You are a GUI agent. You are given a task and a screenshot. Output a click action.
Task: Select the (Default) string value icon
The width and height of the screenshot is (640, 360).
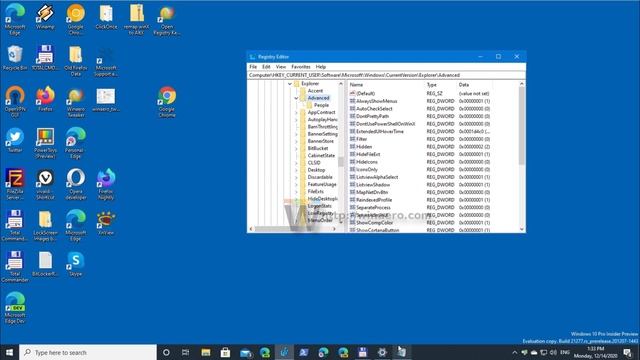(353, 93)
